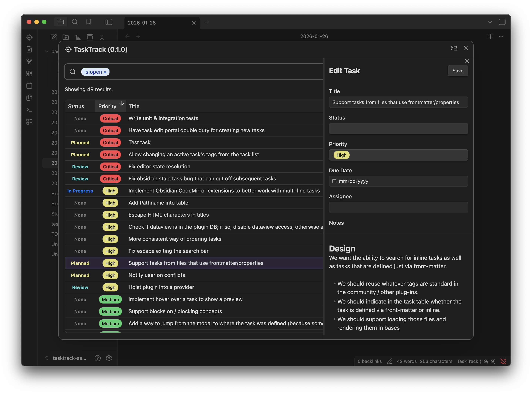Screen dimensions: 532x394
Task: Open the TaskTrack plugin from the left ribbon
Action: point(29,37)
